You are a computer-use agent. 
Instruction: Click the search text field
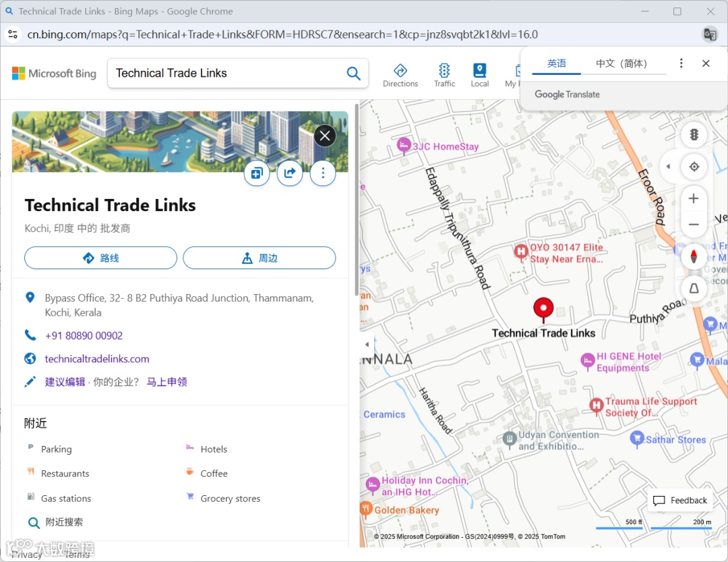click(x=228, y=74)
